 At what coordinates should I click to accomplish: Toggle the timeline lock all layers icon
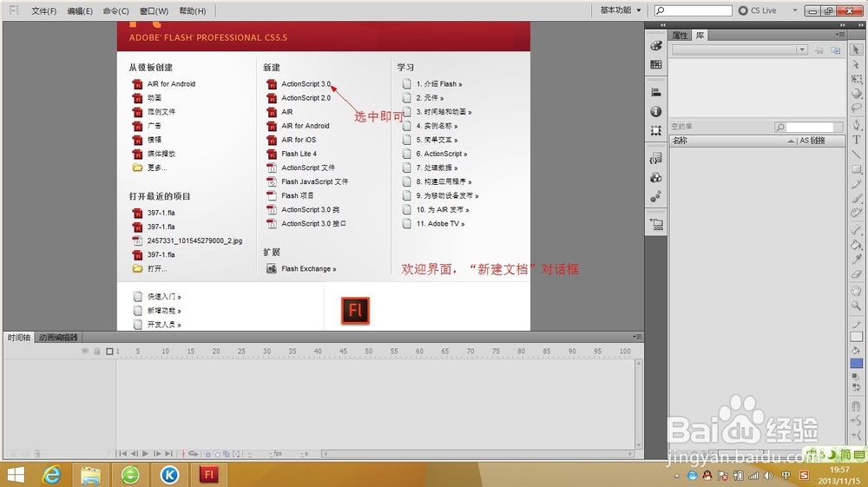coord(97,351)
